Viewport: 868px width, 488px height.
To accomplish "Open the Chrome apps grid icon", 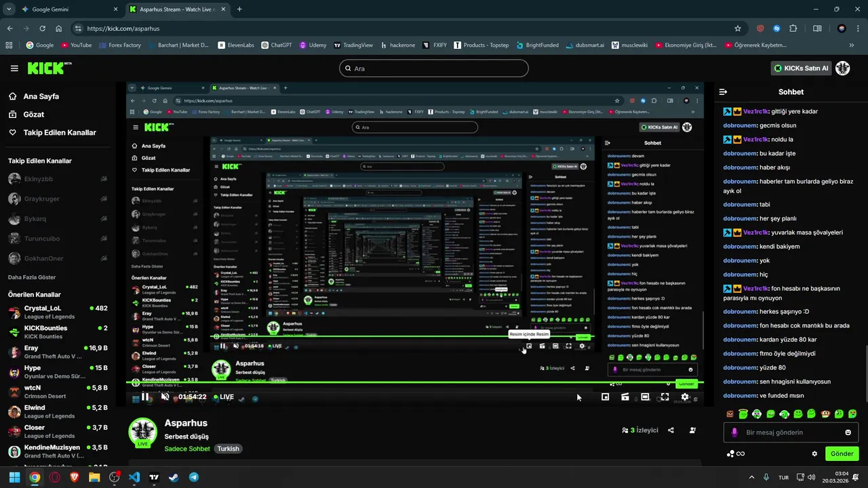I will point(9,45).
